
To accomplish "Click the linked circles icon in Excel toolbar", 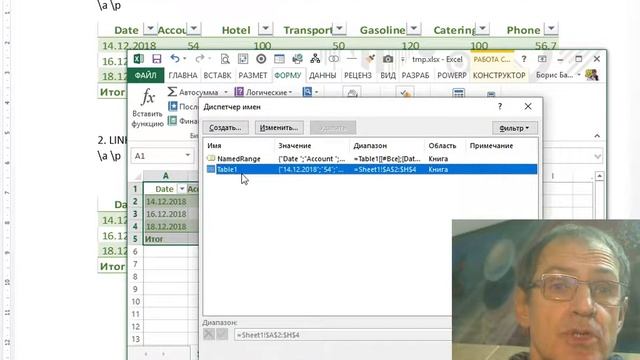I will [x=333, y=59].
